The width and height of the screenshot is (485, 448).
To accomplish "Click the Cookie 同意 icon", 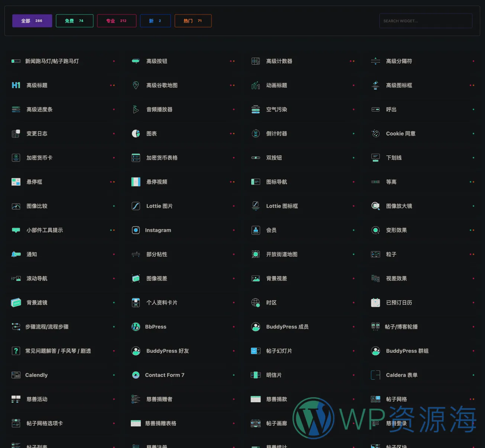I will (x=375, y=134).
